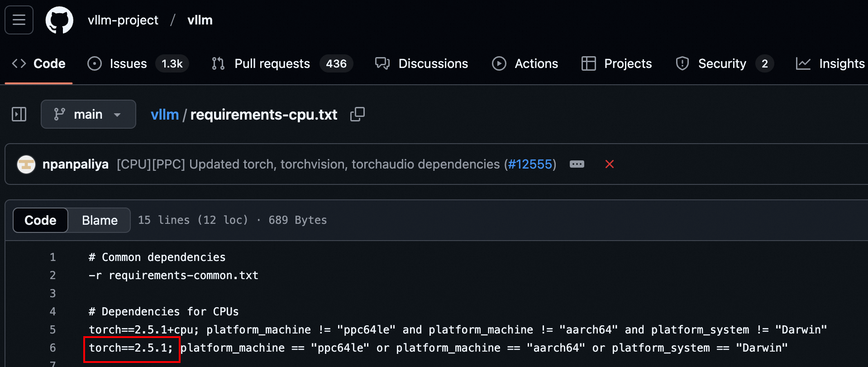The height and width of the screenshot is (367, 868).
Task: Copy the file path to clipboard
Action: 358,114
